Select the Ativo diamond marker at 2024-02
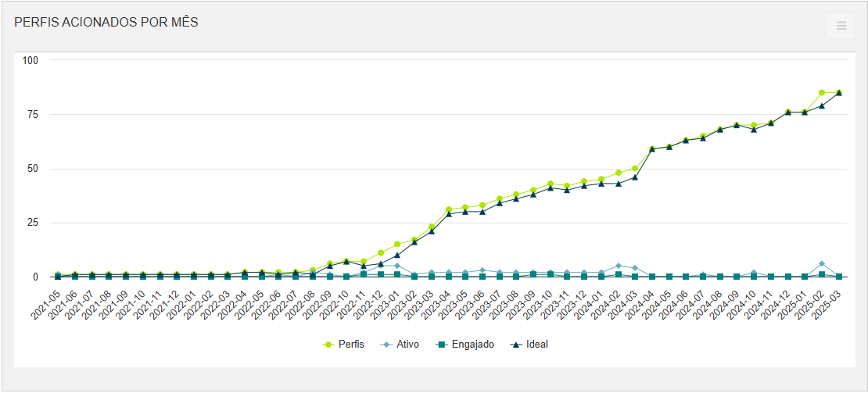Image resolution: width=868 pixels, height=393 pixels. (619, 266)
